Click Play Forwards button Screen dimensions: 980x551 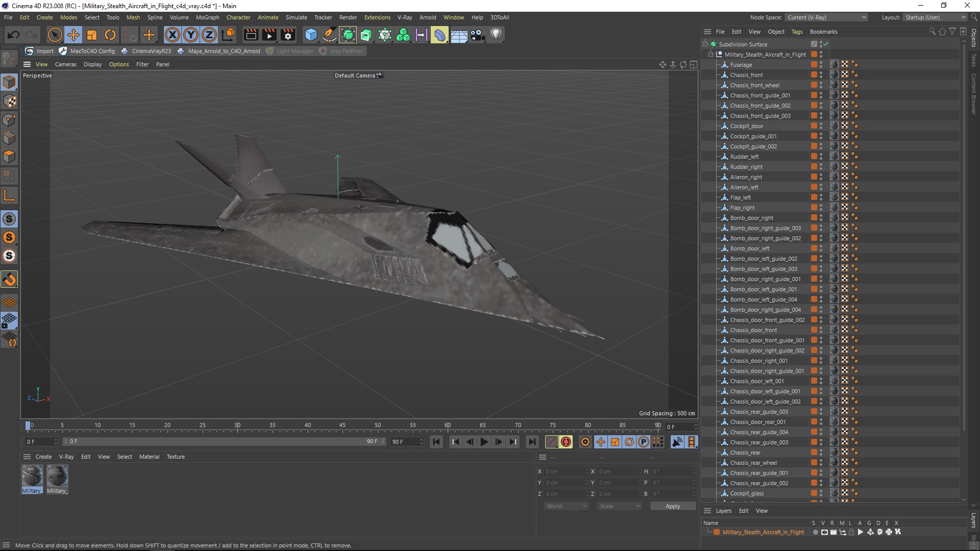[x=484, y=442]
